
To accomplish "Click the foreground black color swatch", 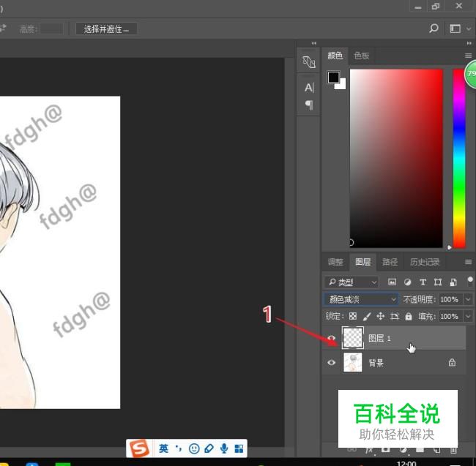I will point(333,77).
